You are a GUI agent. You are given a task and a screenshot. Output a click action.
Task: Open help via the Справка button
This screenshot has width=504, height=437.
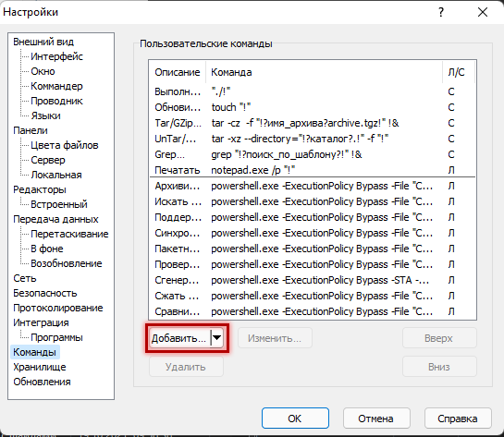pos(458,418)
